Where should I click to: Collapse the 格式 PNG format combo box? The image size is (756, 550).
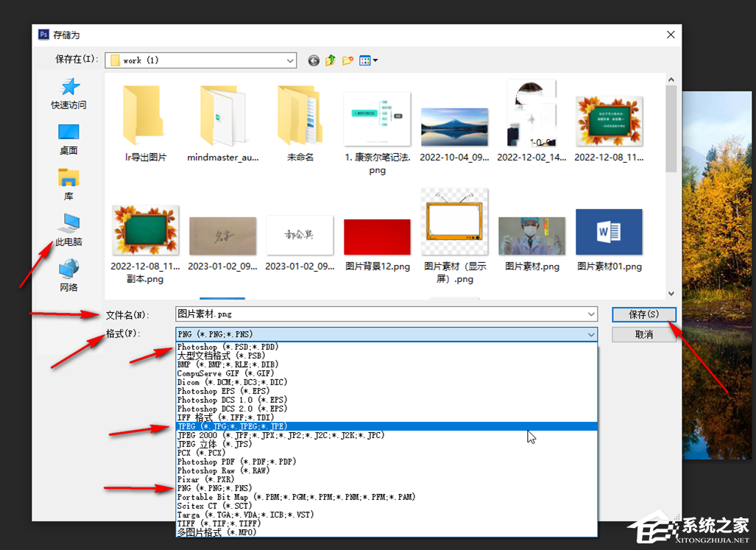tap(591, 334)
